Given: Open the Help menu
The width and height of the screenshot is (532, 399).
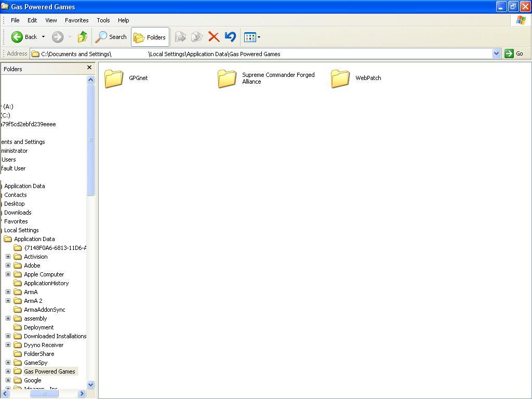Looking at the screenshot, I should pos(124,20).
